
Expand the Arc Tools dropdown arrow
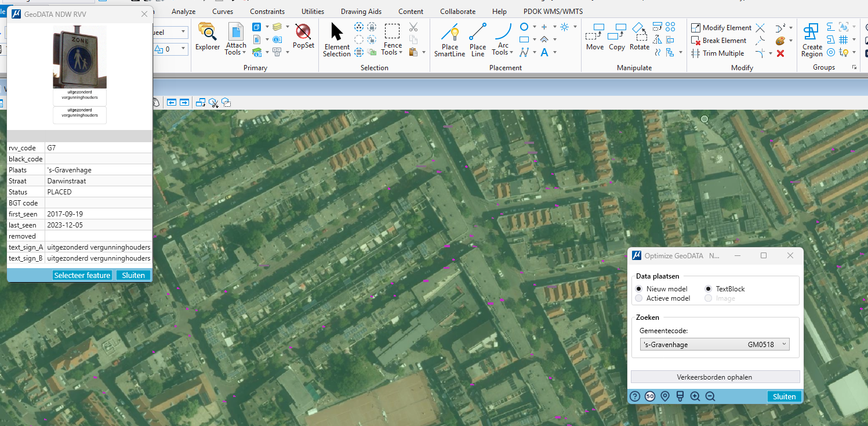pyautogui.click(x=511, y=53)
